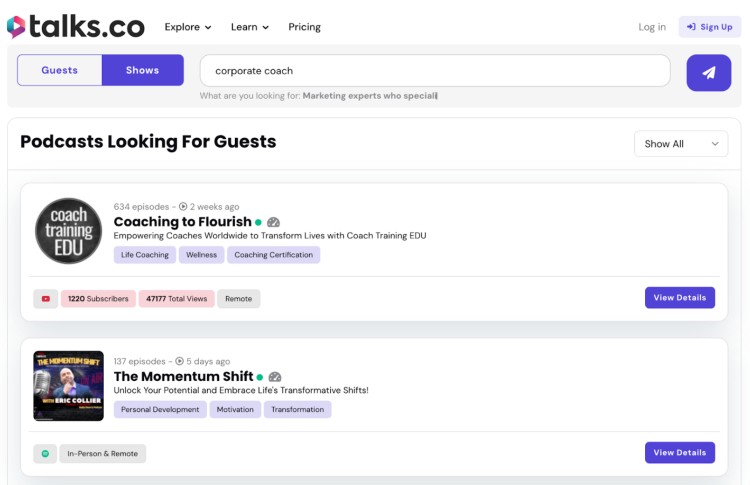Select the Personal Development tag
The width and height of the screenshot is (750, 485).
coord(160,409)
